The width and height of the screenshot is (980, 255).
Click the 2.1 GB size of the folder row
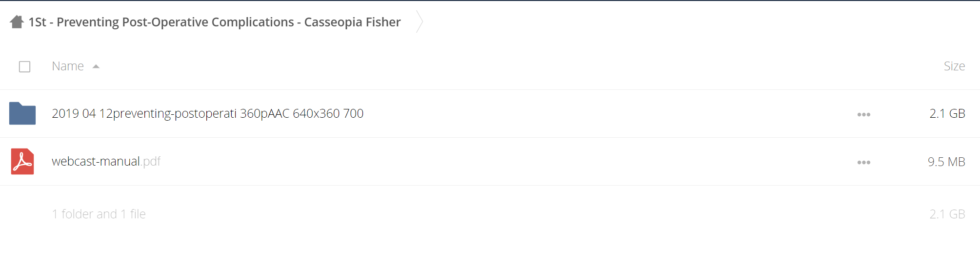[x=947, y=113]
